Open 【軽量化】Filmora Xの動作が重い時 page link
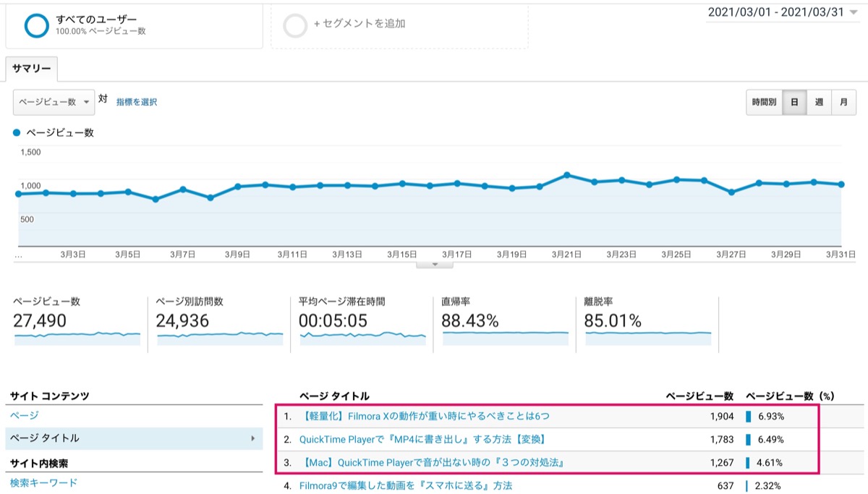This screenshot has height=494, width=868. [425, 417]
